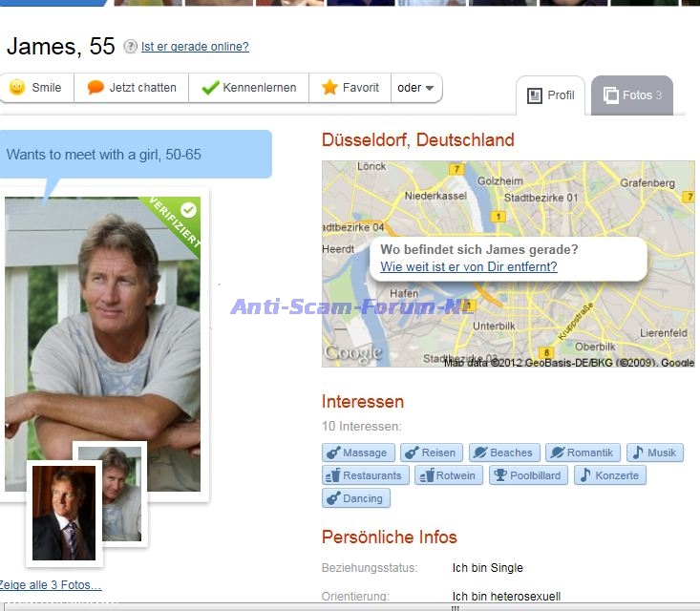Image resolution: width=700 pixels, height=611 pixels.
Task: Select the Poolbillard interest tag
Action: (x=528, y=475)
